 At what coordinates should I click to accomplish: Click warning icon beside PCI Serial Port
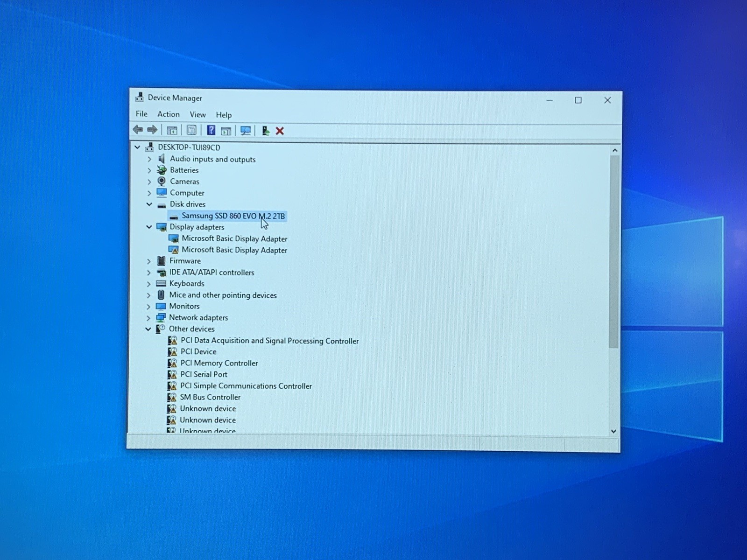(x=172, y=374)
